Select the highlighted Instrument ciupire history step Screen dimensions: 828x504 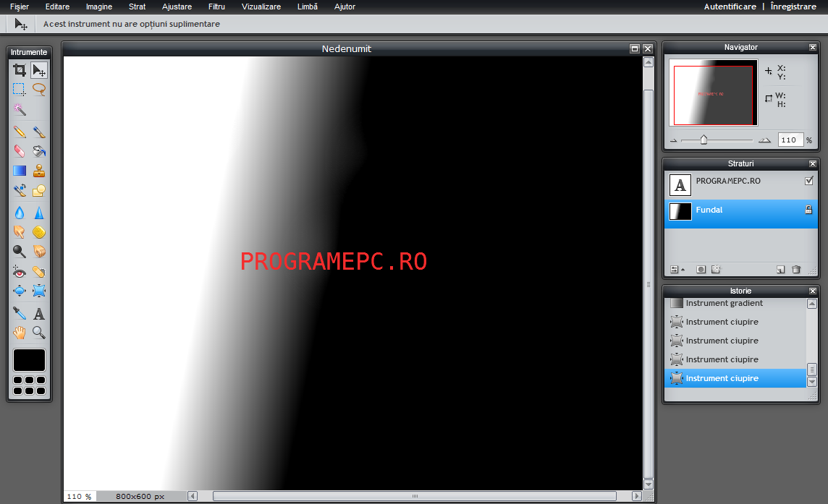click(735, 378)
